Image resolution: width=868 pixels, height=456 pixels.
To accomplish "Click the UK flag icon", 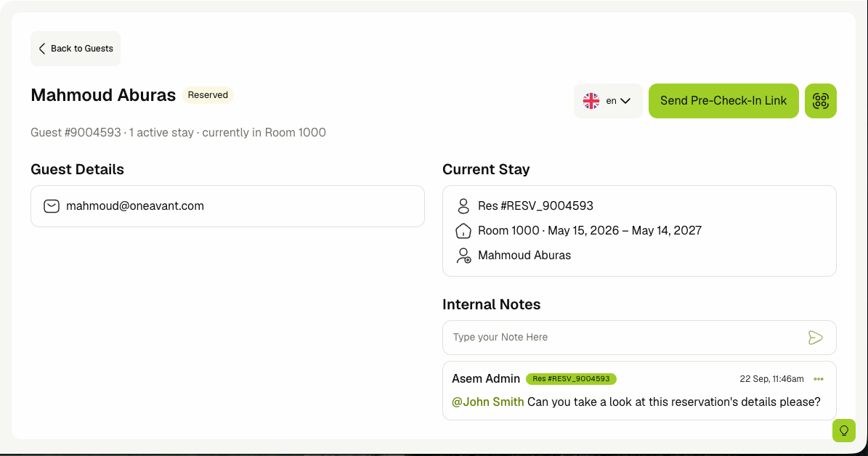I will (x=591, y=101).
